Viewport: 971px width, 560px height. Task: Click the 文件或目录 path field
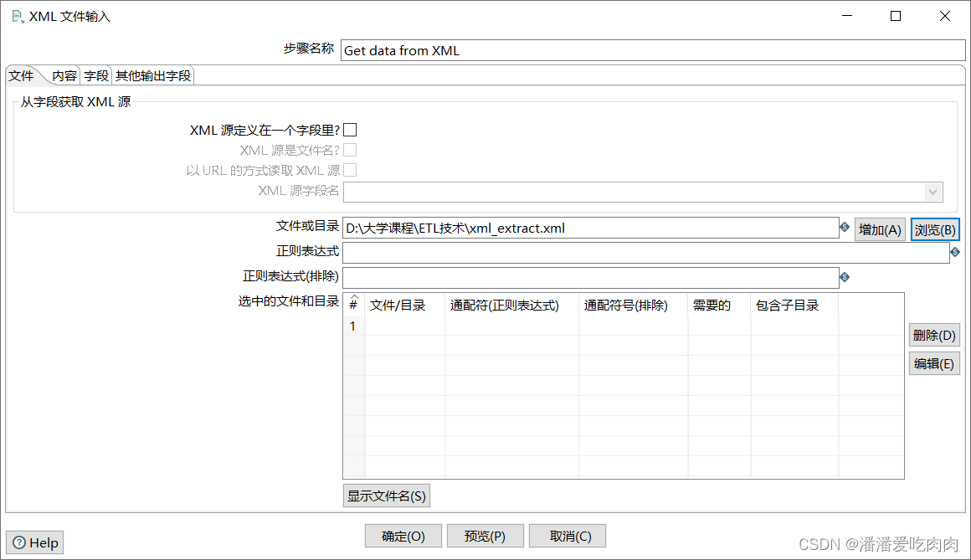click(591, 228)
